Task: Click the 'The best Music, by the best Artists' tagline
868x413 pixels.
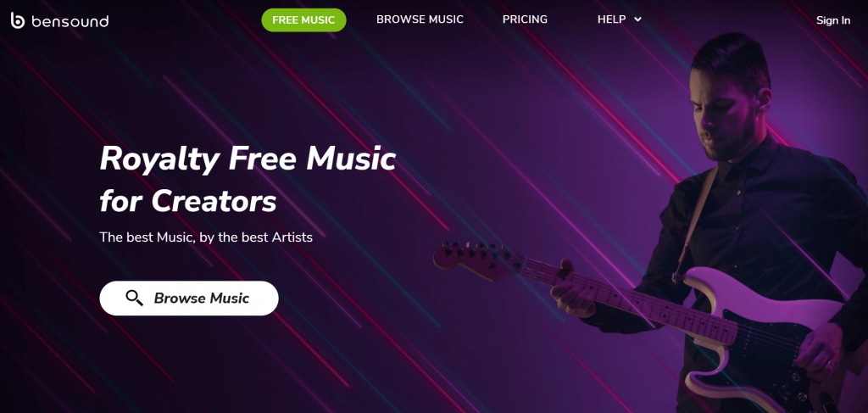Action: point(206,237)
